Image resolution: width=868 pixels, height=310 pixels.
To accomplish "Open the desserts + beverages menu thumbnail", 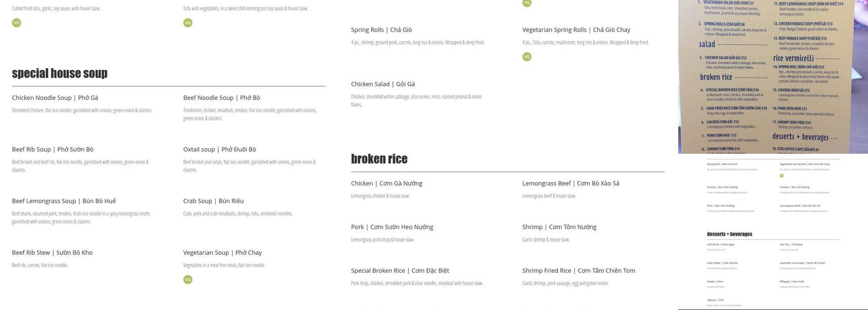I will 773,232.
